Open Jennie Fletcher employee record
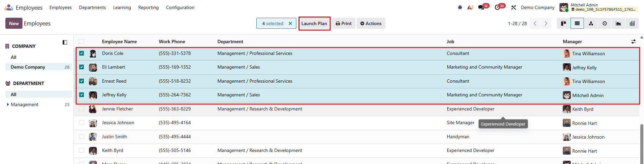 [x=117, y=109]
